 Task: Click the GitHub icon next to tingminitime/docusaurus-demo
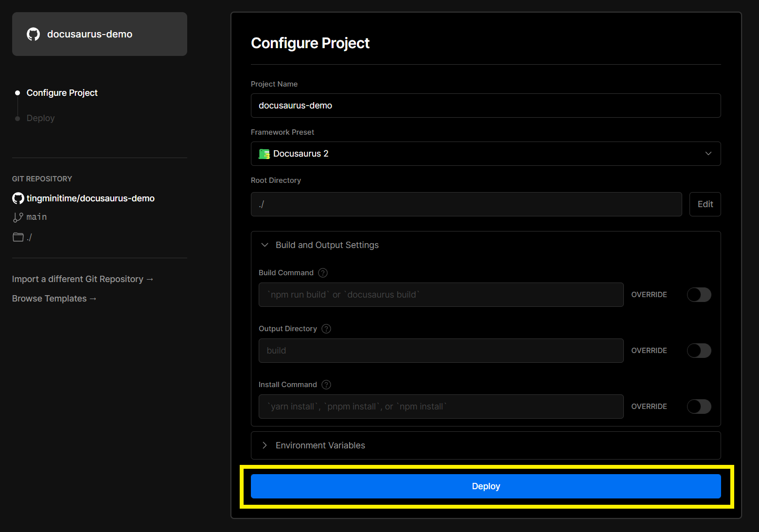point(18,198)
